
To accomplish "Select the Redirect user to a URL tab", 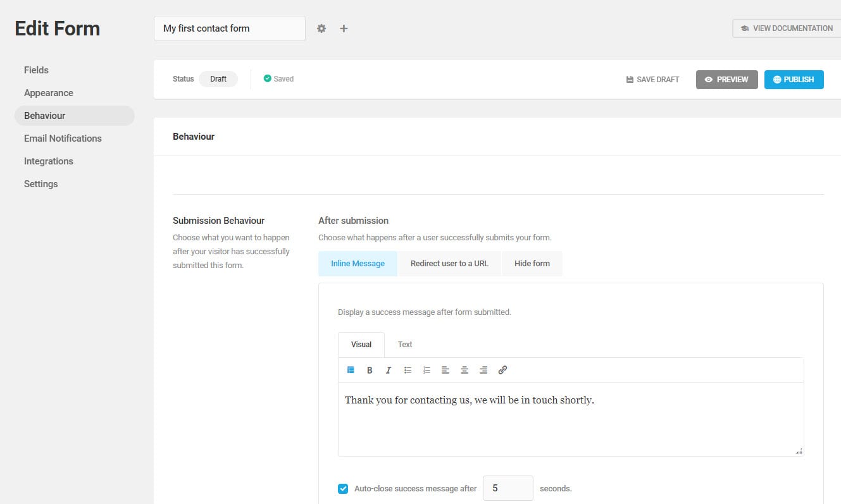I will click(449, 264).
